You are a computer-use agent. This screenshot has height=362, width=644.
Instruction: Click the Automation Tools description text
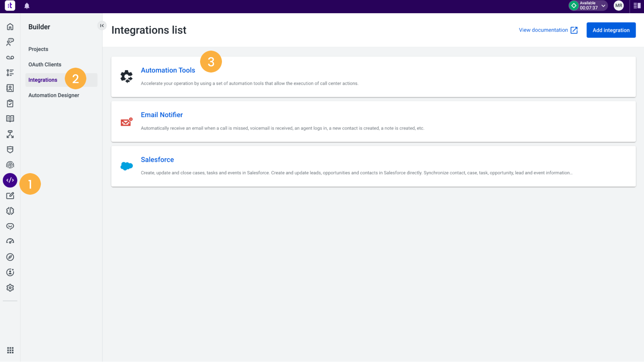[249, 83]
